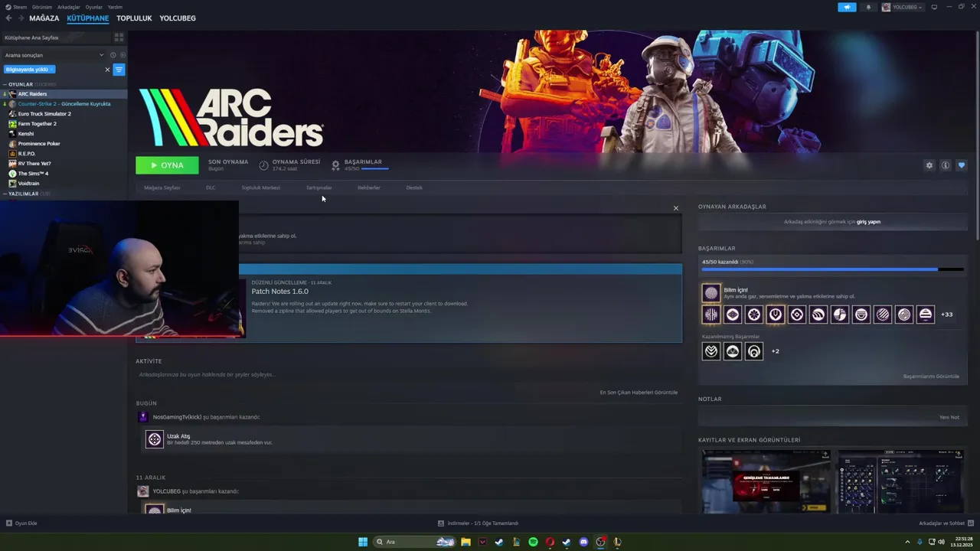Viewport: 980px width, 551px height.
Task: Open Big Picture mode monitor icon
Action: click(934, 7)
